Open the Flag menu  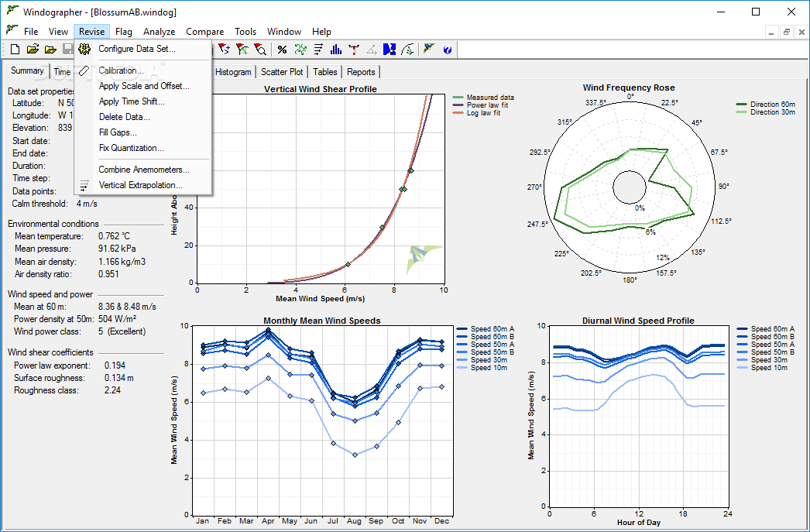pos(123,32)
